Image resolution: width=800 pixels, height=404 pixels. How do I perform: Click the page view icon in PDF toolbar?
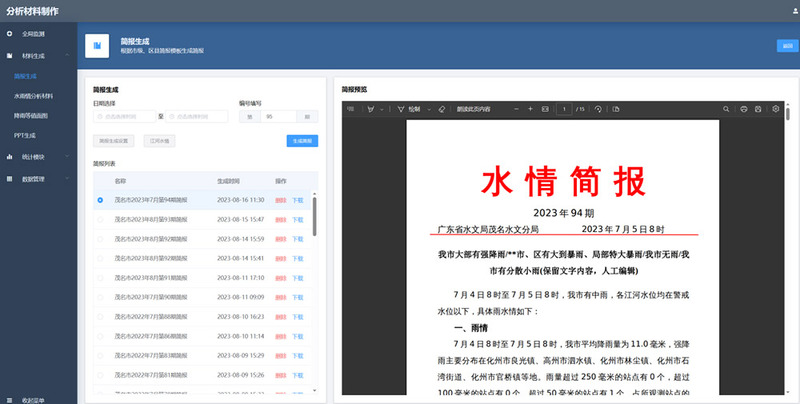pyautogui.click(x=616, y=109)
